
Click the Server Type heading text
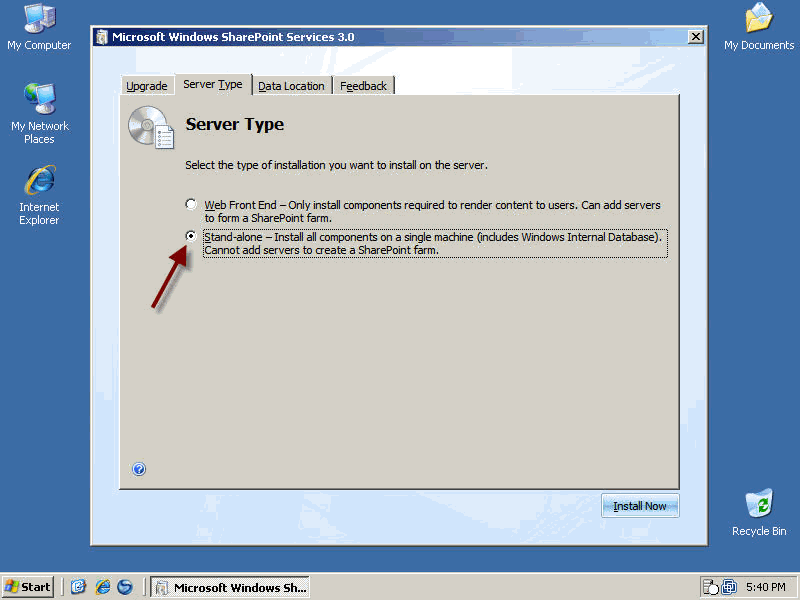(235, 124)
